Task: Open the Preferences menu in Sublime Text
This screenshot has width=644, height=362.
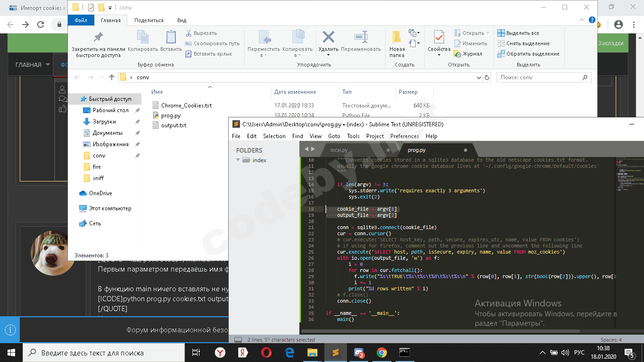Action: pyautogui.click(x=405, y=136)
